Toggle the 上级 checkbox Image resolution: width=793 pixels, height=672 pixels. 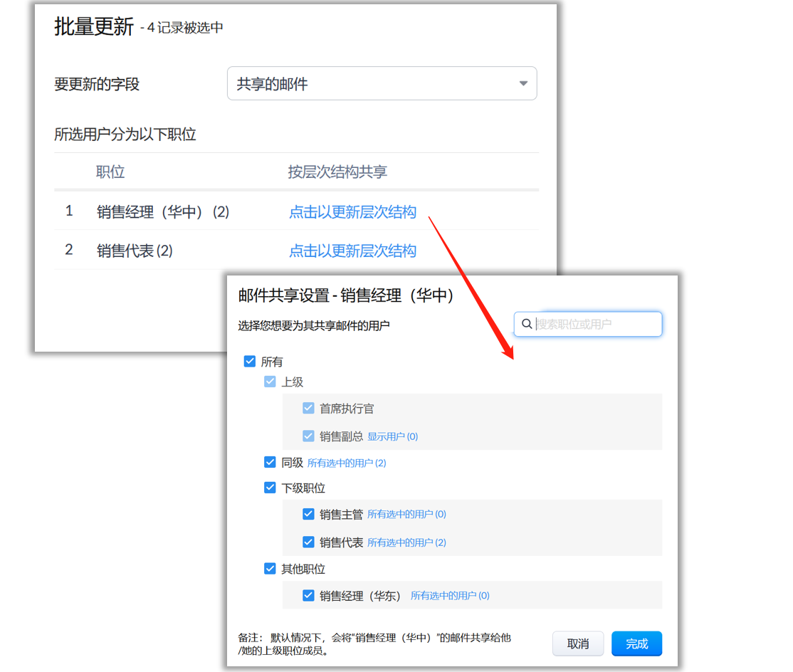pyautogui.click(x=270, y=382)
